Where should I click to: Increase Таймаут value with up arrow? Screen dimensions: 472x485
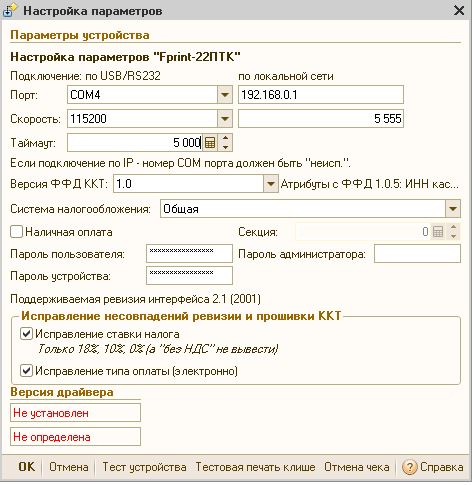click(226, 139)
